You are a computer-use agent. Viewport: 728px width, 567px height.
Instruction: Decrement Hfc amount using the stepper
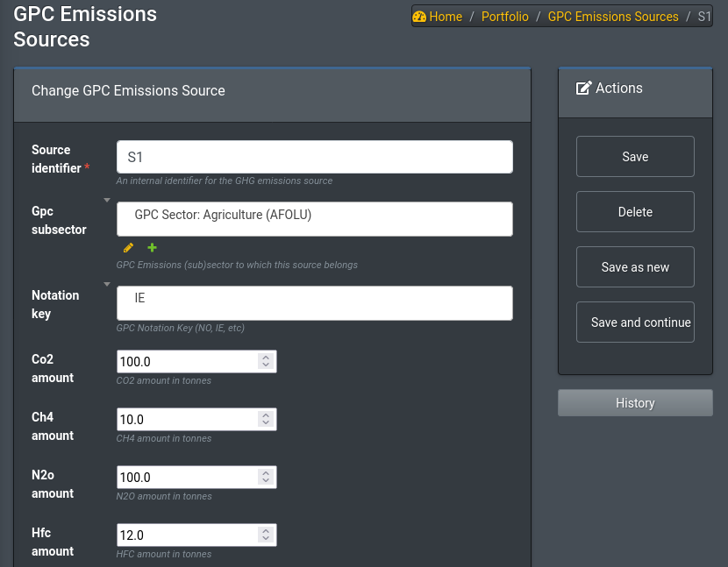click(265, 539)
